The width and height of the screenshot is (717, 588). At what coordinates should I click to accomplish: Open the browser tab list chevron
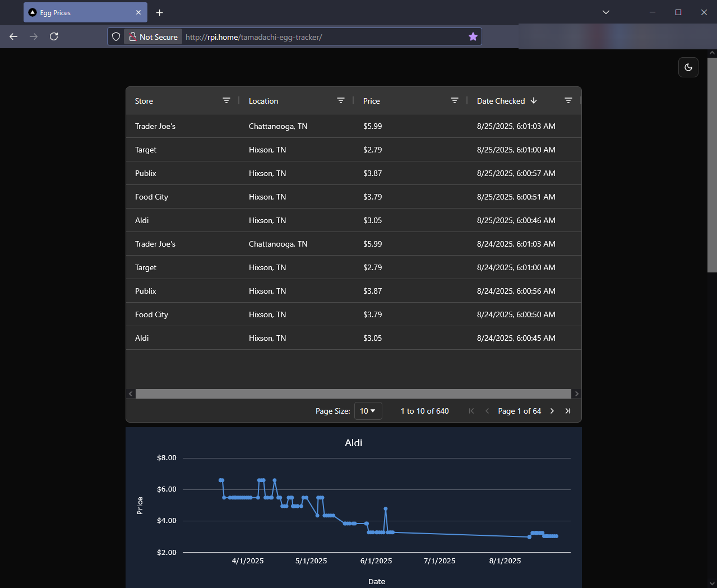click(x=605, y=12)
